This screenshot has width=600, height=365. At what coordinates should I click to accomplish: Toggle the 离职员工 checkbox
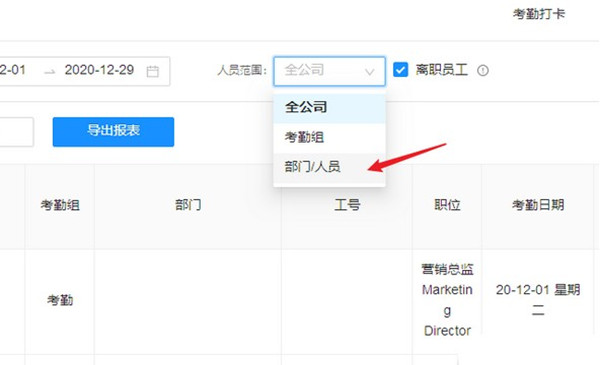point(401,70)
